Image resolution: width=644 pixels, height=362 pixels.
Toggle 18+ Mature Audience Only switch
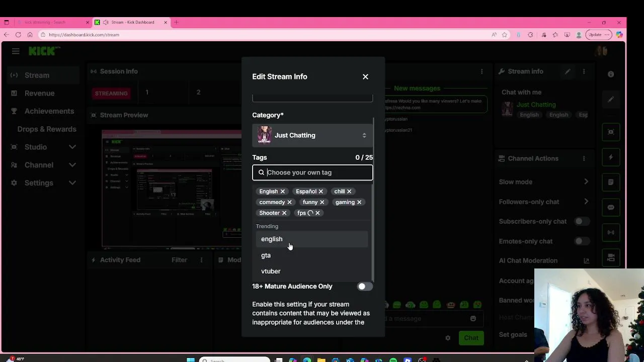365,287
